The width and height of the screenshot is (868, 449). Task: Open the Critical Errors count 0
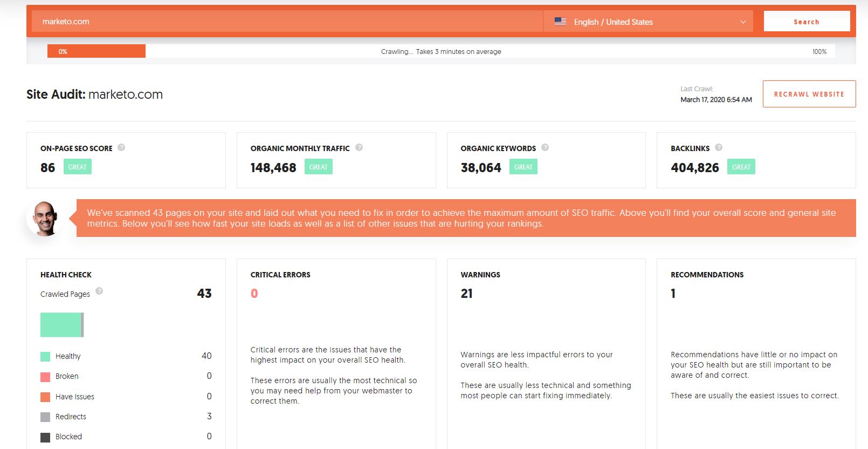(x=254, y=294)
